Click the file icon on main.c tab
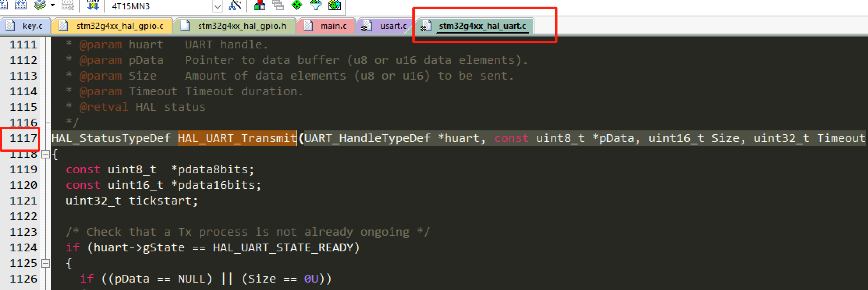This screenshot has width=868, height=290. click(309, 26)
